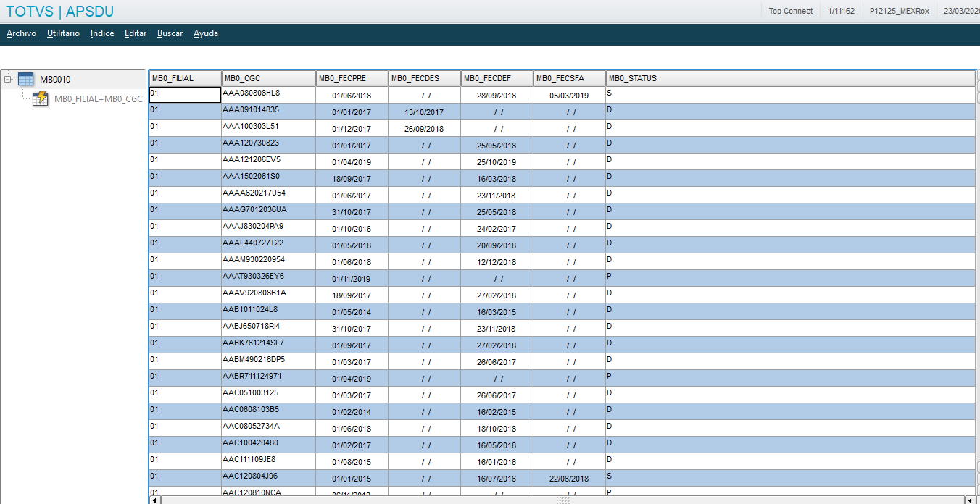Open the Utilitario menu
This screenshot has width=980, height=504.
tap(63, 33)
